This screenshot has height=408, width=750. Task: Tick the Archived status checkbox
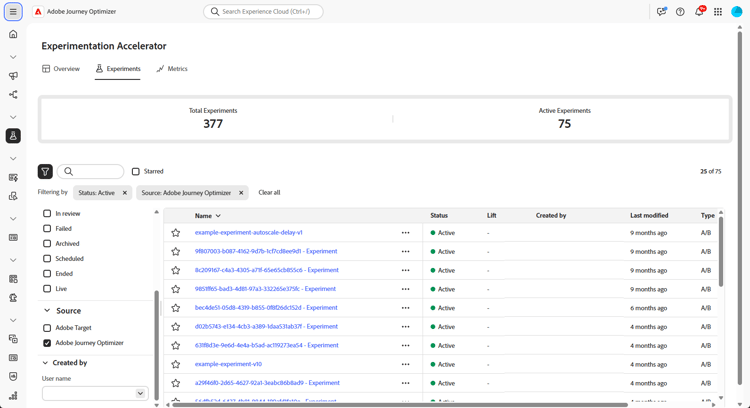pyautogui.click(x=47, y=243)
